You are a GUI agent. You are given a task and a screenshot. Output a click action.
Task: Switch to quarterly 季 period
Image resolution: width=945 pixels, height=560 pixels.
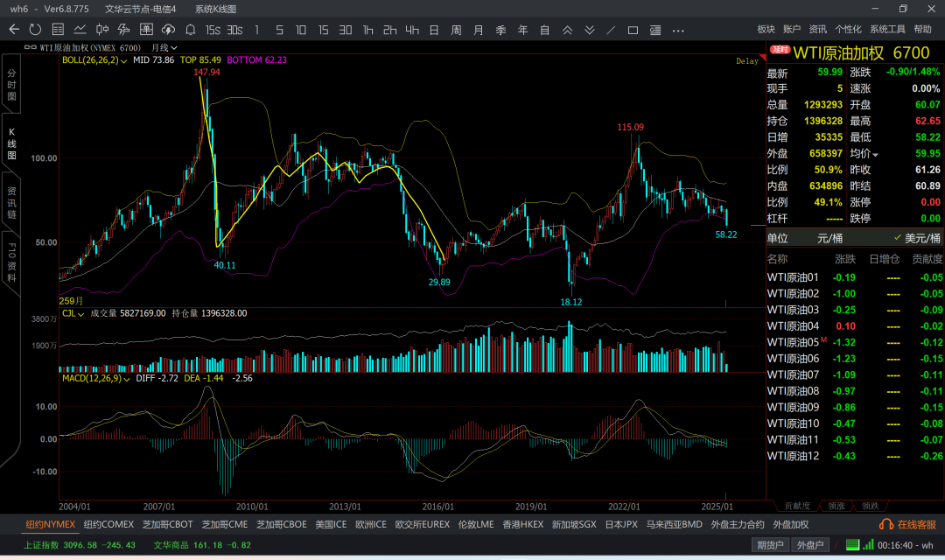500,30
